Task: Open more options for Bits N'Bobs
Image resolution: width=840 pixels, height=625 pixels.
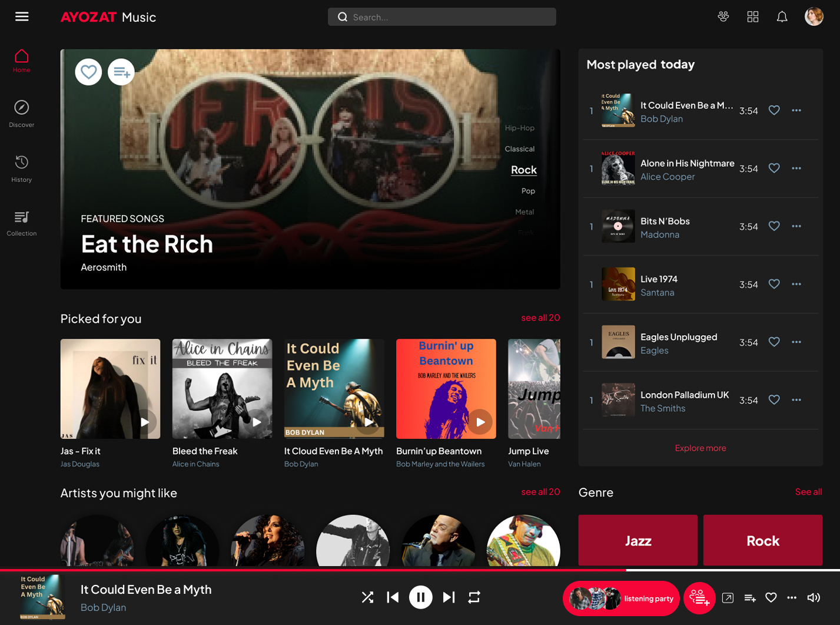Action: 796,226
